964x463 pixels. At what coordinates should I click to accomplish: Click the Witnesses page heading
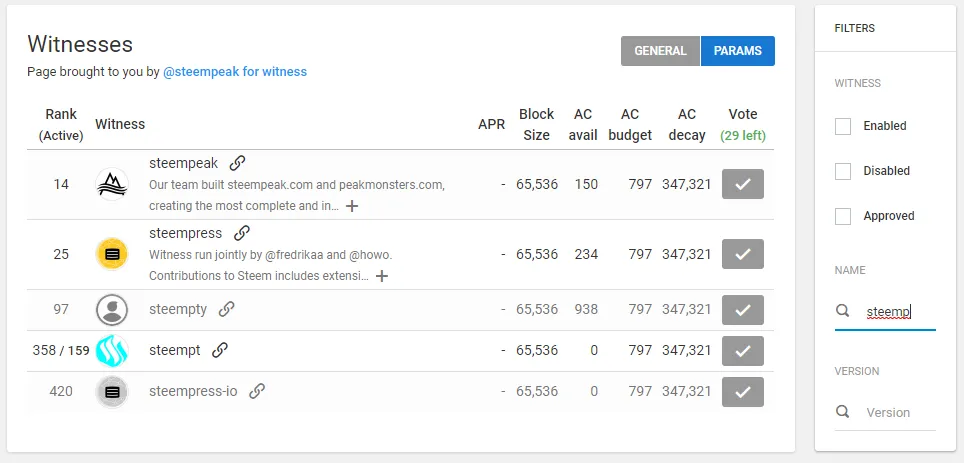(x=80, y=44)
